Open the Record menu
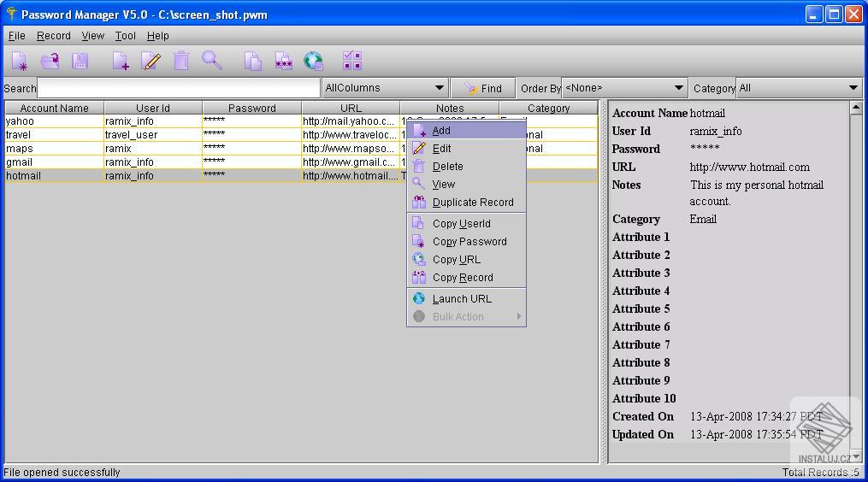The width and height of the screenshot is (868, 482). tap(54, 36)
